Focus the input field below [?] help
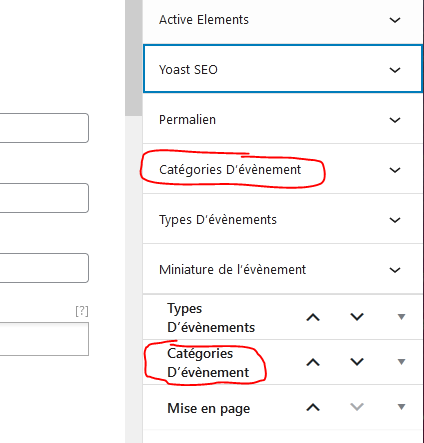Screen dimensions: 424x443 (x=44, y=339)
